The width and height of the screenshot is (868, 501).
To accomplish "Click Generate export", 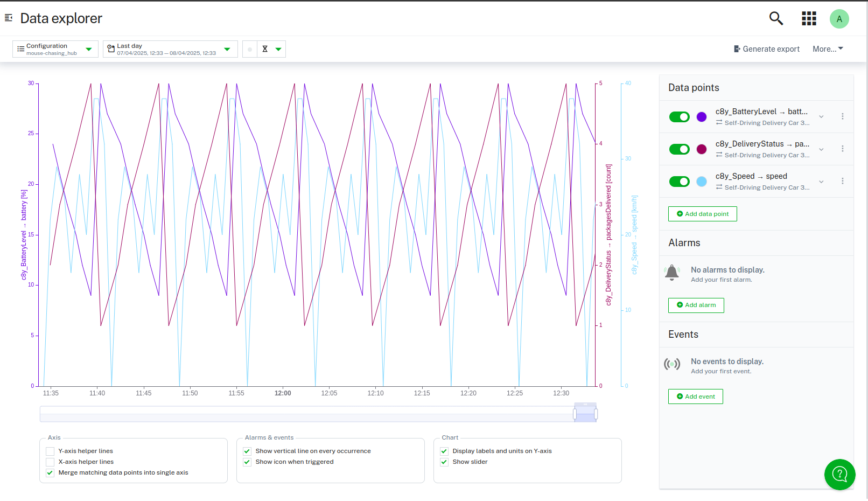I will pos(766,49).
